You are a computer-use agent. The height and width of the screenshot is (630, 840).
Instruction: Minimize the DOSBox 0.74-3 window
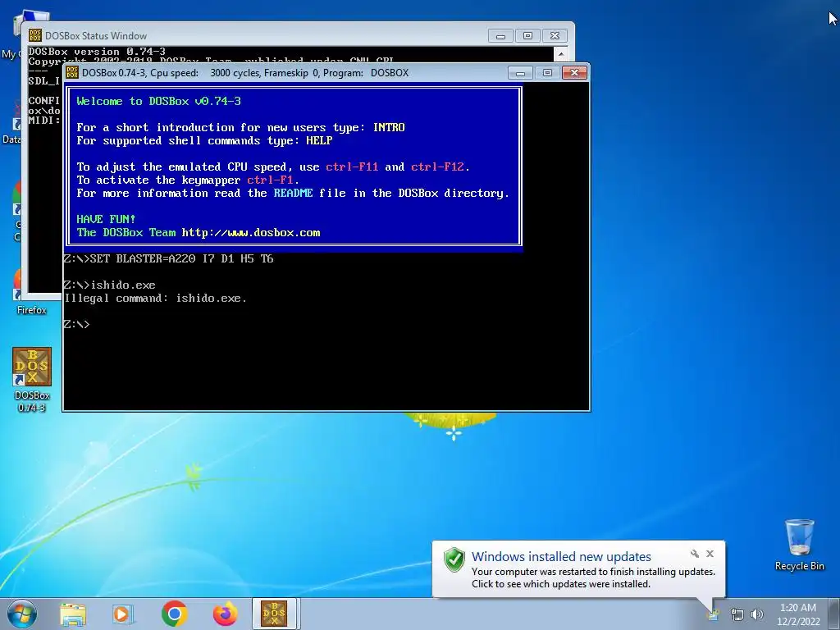coord(519,72)
